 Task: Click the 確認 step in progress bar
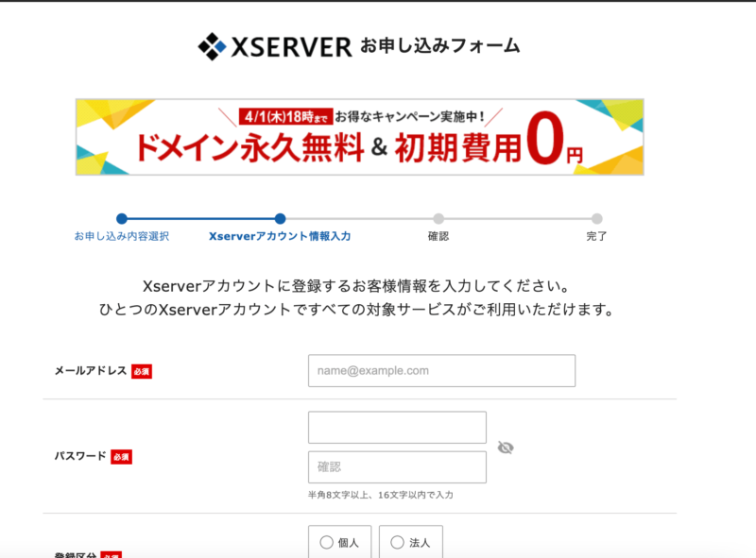[x=438, y=236]
